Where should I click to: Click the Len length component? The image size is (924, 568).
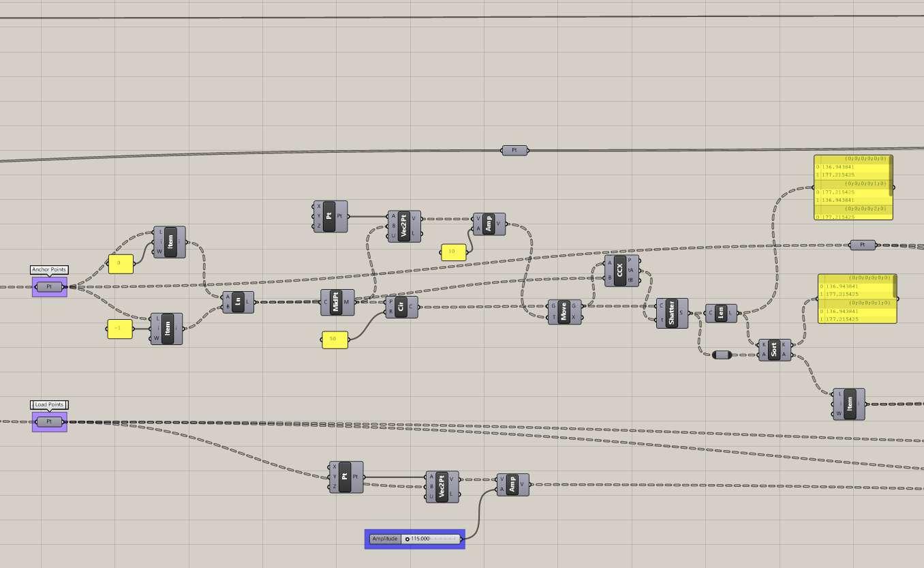(x=720, y=314)
